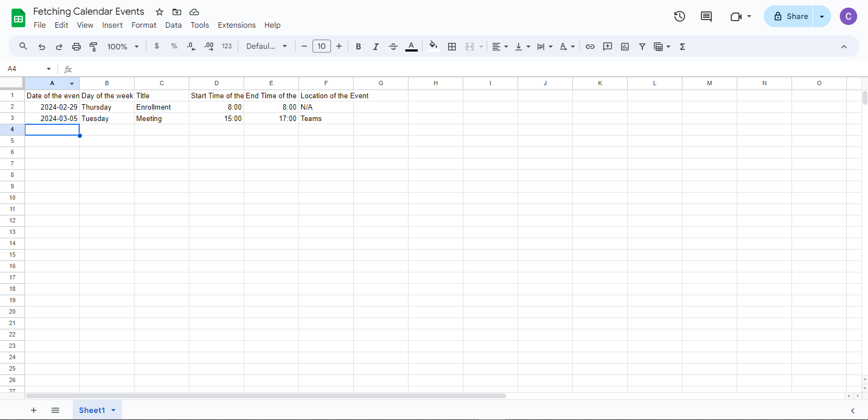Viewport: 868px width, 420px height.
Task: Star this spreadsheet
Action: tap(159, 12)
